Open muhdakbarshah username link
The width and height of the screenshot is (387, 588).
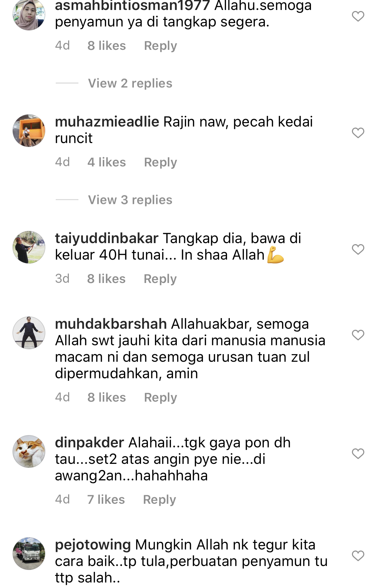pos(111,324)
